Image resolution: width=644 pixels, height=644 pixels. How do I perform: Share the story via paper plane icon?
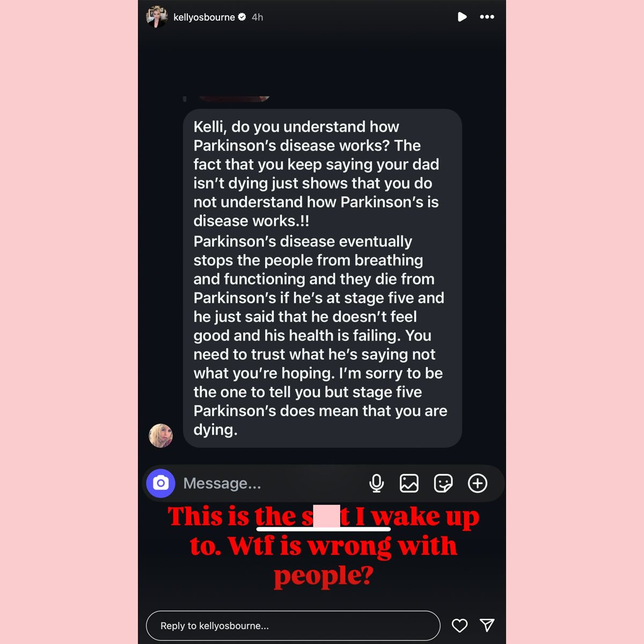pyautogui.click(x=487, y=625)
